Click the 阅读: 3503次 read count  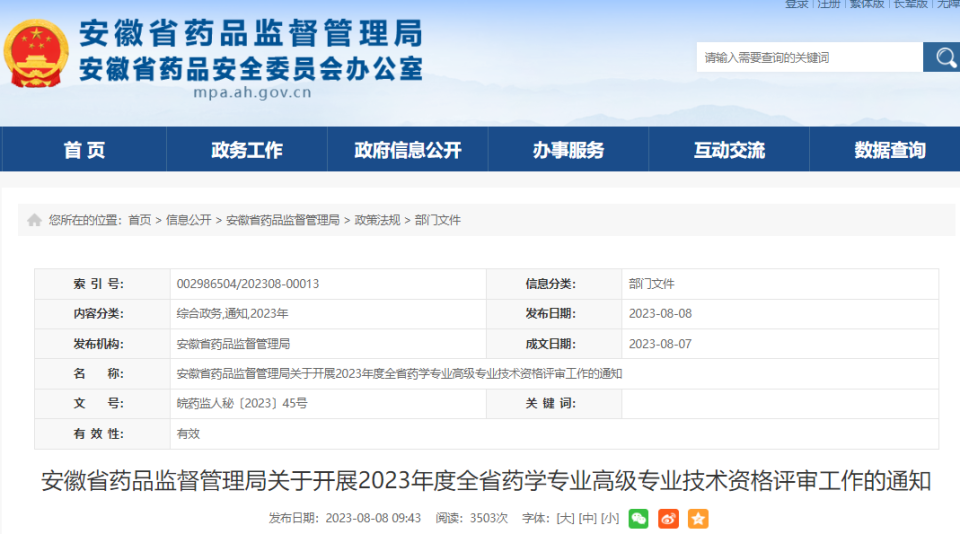471,518
